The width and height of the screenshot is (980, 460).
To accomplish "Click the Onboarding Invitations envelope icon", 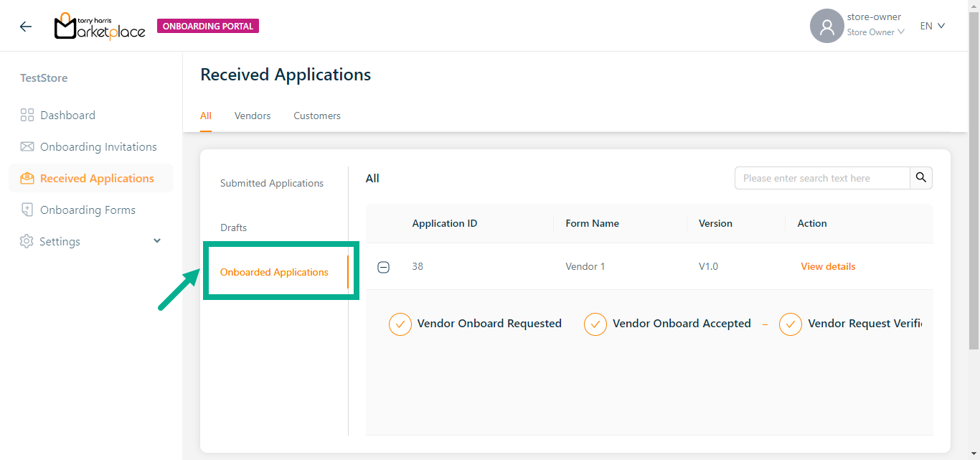I will (x=27, y=147).
